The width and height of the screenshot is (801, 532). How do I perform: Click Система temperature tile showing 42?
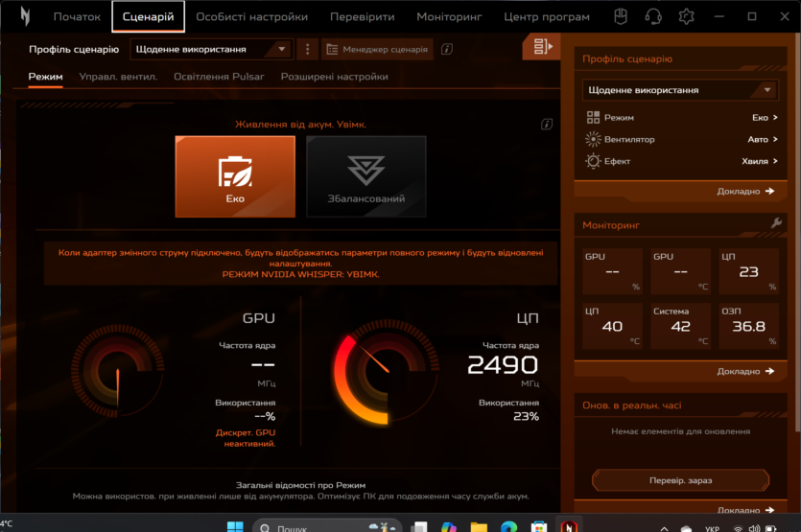point(680,326)
